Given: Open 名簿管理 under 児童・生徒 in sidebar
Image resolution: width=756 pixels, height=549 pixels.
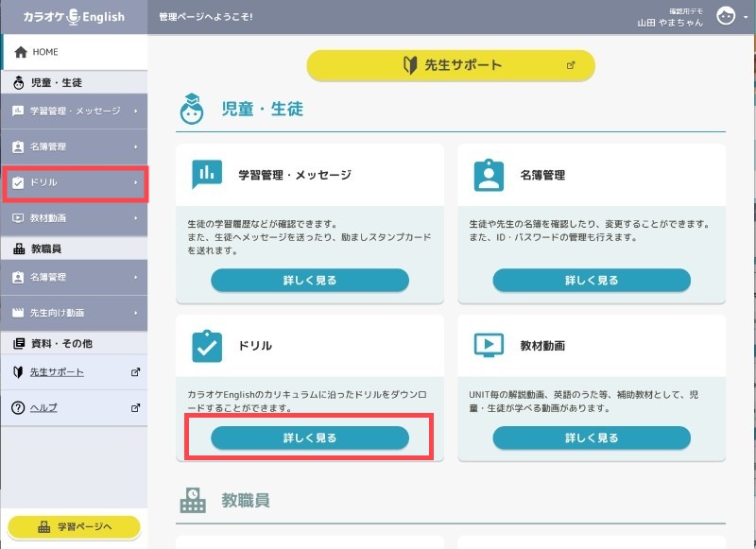Looking at the screenshot, I should click(75, 147).
